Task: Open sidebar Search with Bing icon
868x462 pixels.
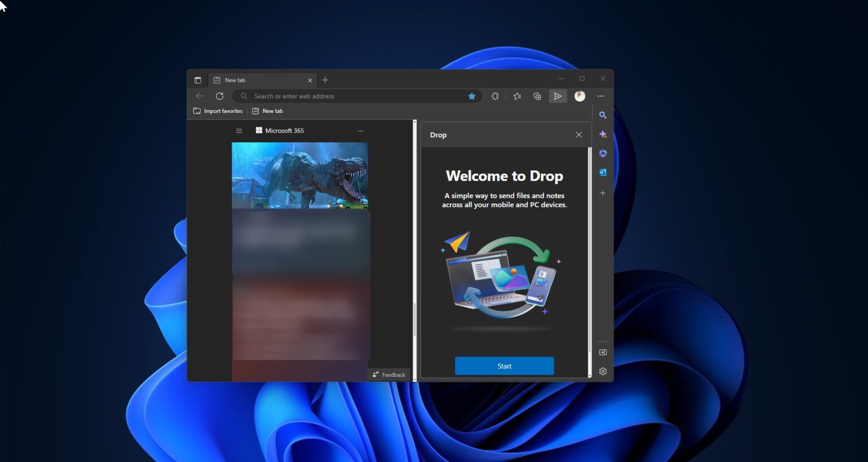Action: pyautogui.click(x=603, y=115)
